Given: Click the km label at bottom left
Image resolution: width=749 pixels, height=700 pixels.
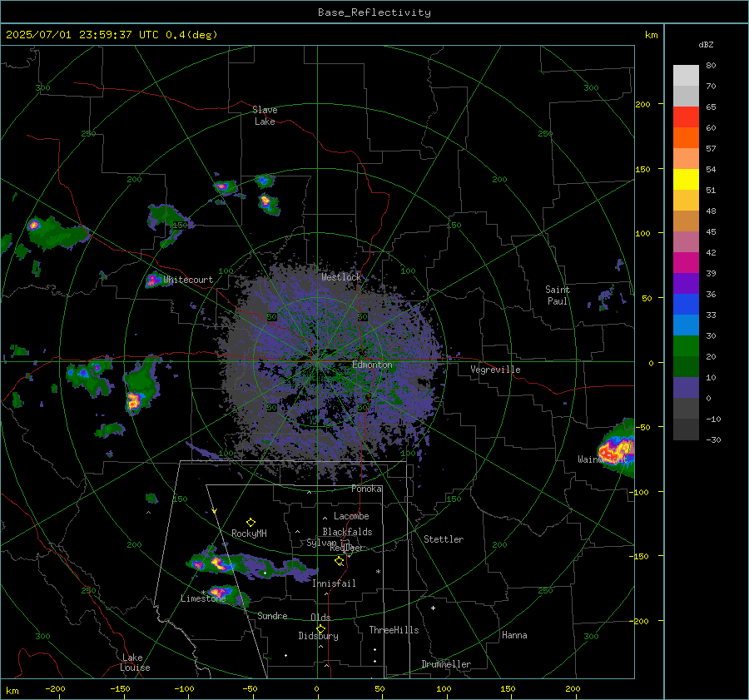Looking at the screenshot, I should [12, 691].
